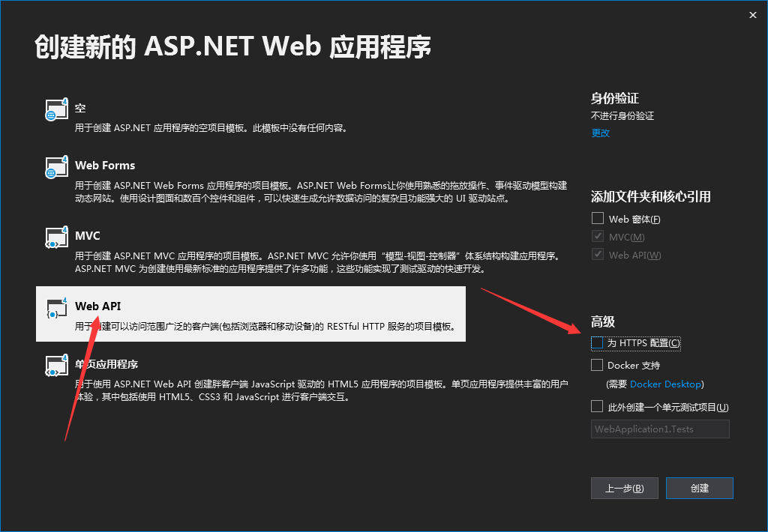The width and height of the screenshot is (768, 532).
Task: Click the 单页应用程序 template icon
Action: [56, 366]
